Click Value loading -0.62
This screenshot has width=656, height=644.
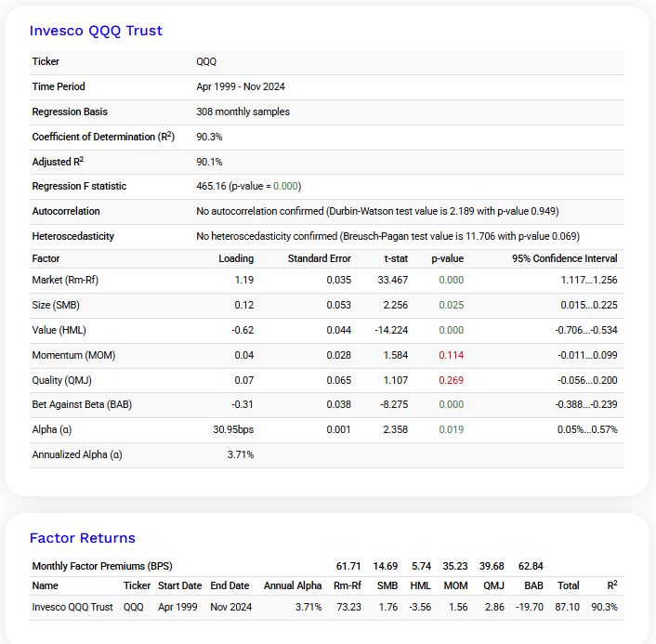[243, 330]
